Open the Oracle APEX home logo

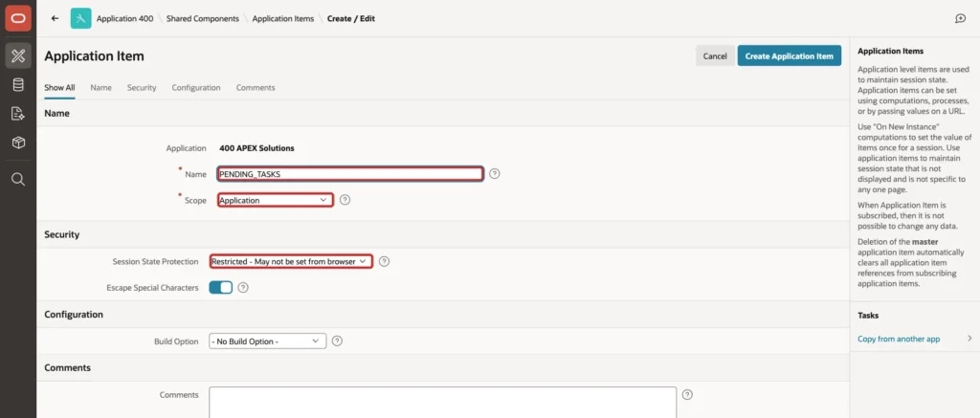pyautogui.click(x=18, y=18)
